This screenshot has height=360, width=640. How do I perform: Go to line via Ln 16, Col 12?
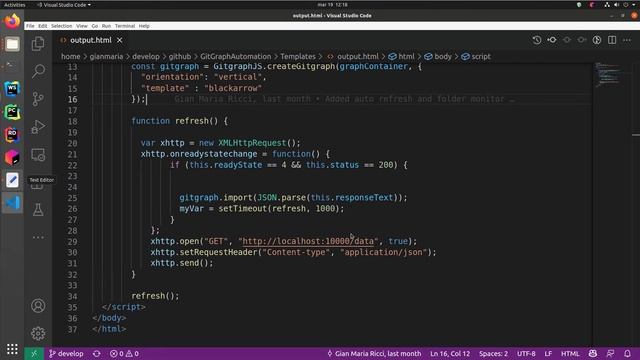(x=450, y=353)
